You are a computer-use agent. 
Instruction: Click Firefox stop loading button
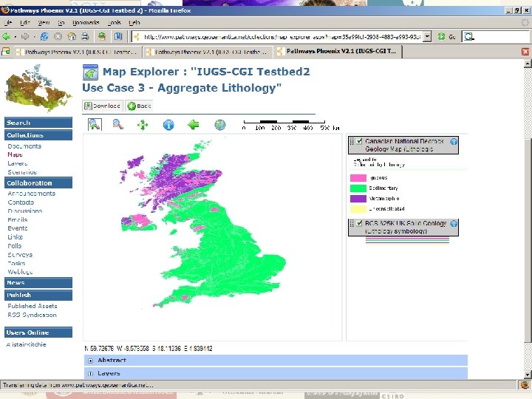coord(58,36)
